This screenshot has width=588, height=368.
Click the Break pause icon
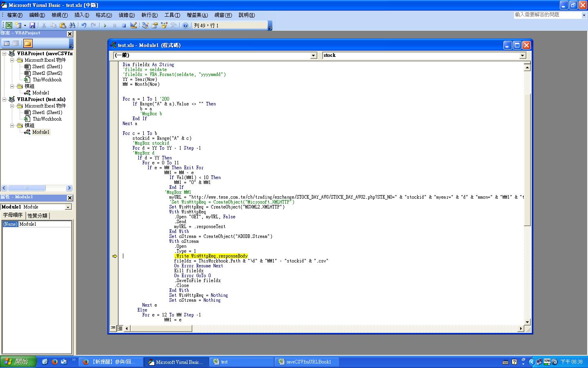(x=114, y=25)
